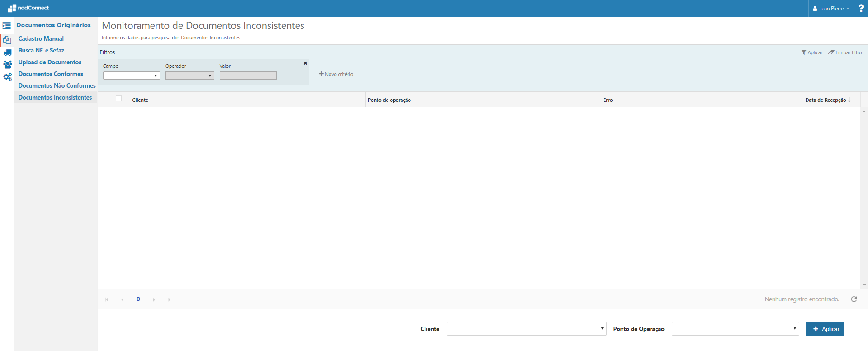Open Cadastro Manual menu item
Image resolution: width=868 pixels, height=351 pixels.
point(41,39)
